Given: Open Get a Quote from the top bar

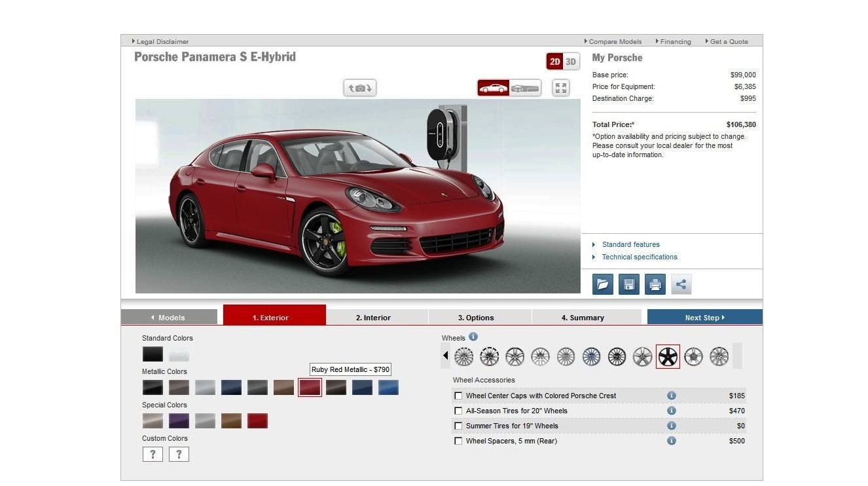Looking at the screenshot, I should (727, 41).
